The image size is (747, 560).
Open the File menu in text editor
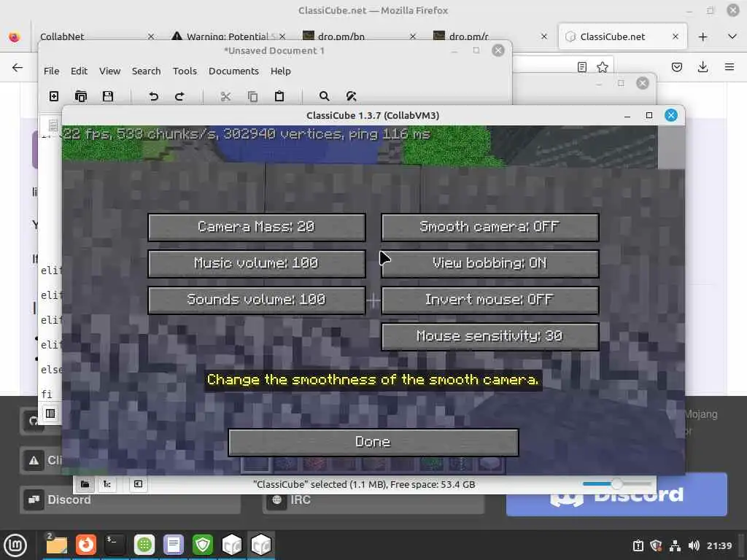pyautogui.click(x=52, y=71)
